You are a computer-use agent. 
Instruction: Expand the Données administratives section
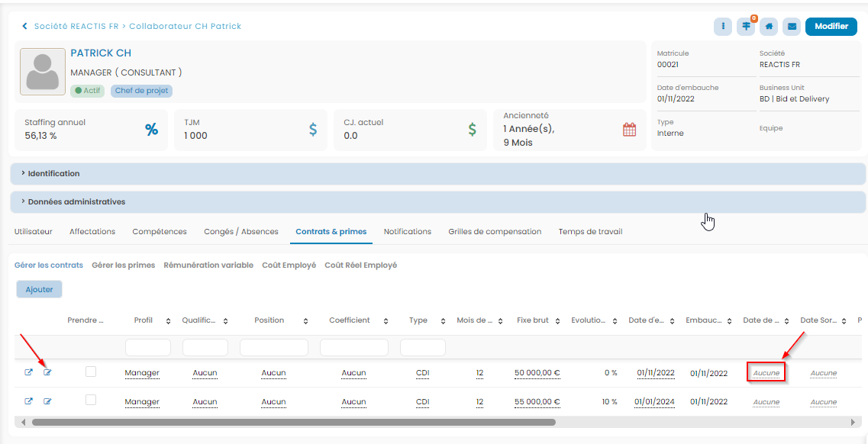[x=76, y=202]
